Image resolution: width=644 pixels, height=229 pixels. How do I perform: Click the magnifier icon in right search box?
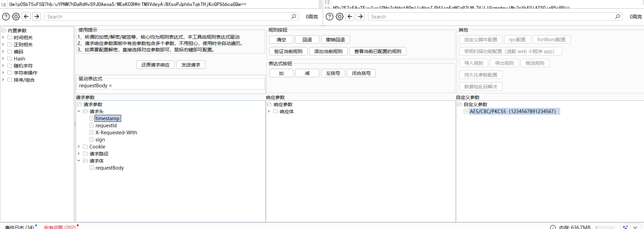617,16
